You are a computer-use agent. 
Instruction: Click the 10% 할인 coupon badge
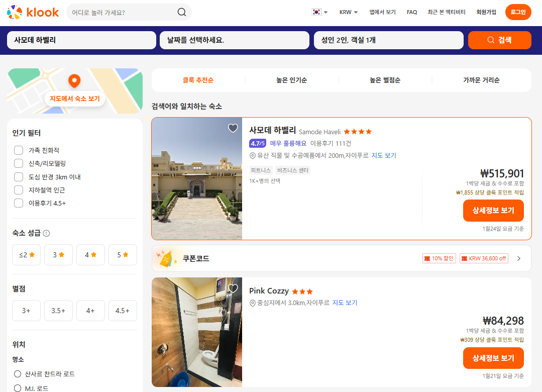point(439,258)
